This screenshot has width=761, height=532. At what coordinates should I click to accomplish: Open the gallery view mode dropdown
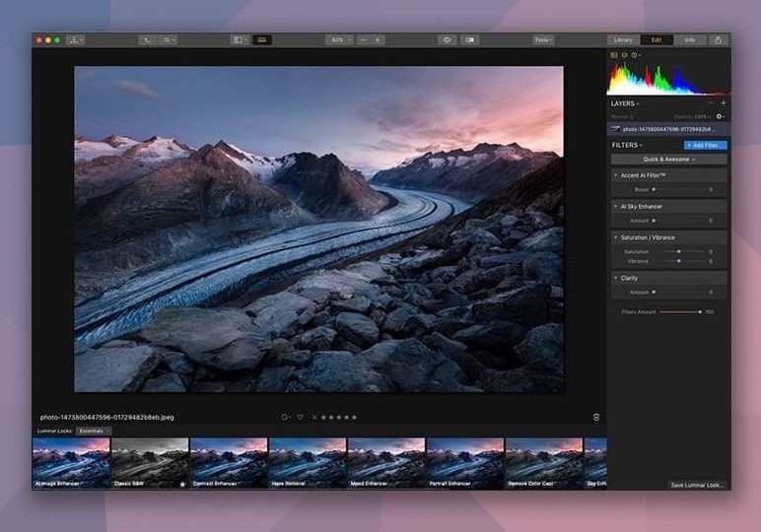tap(168, 40)
